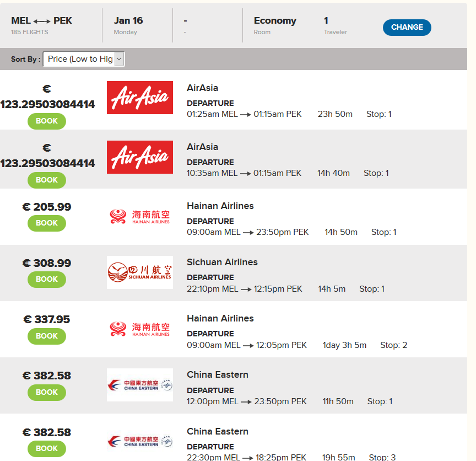
Task: Click Hainan Airlines logo on €337.95 flight
Action: click(x=139, y=329)
